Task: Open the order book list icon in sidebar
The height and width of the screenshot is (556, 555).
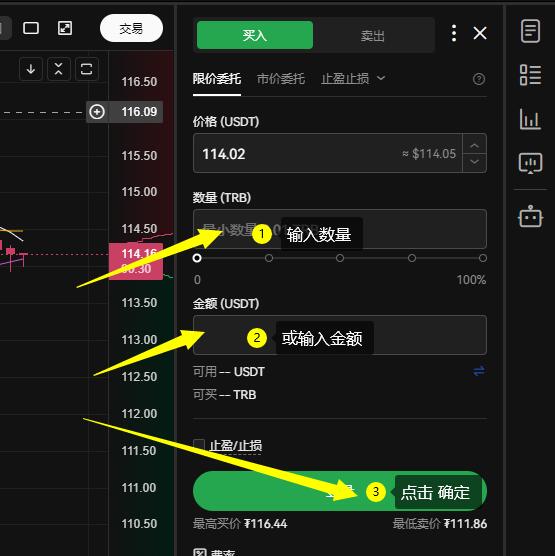Action: 531,75
